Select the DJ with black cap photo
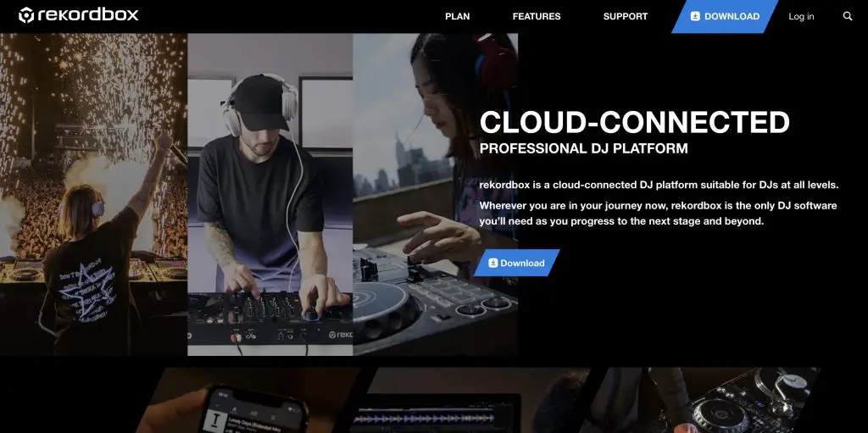Image resolution: width=868 pixels, height=433 pixels. click(270, 194)
